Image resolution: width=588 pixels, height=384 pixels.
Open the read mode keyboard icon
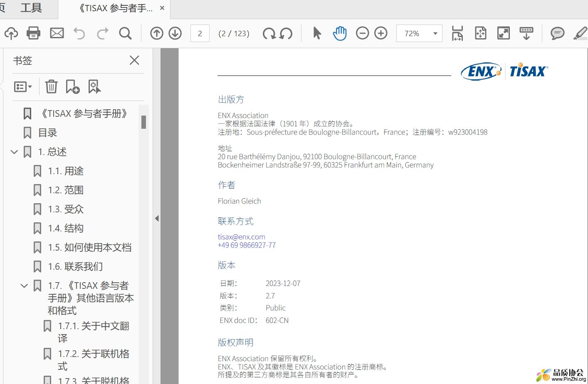coord(526,33)
